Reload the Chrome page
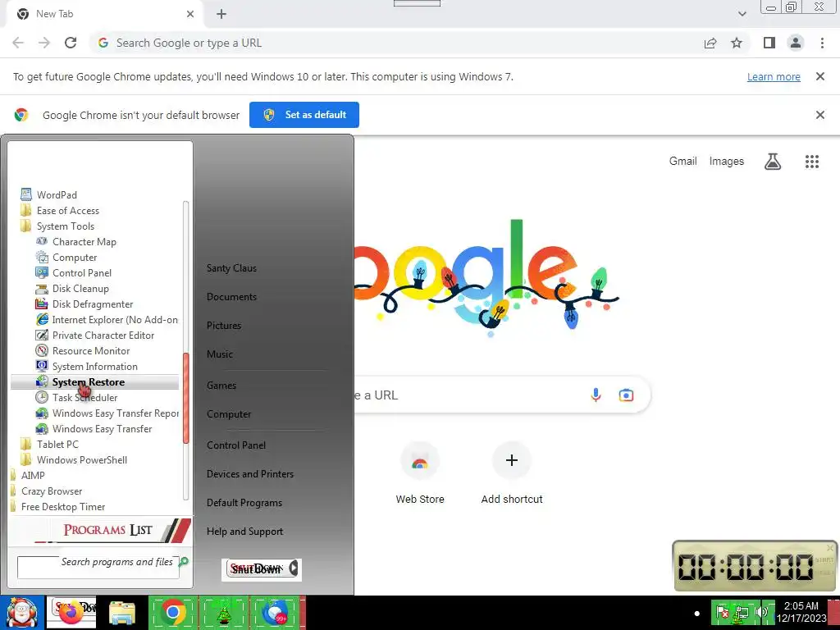 [71, 43]
